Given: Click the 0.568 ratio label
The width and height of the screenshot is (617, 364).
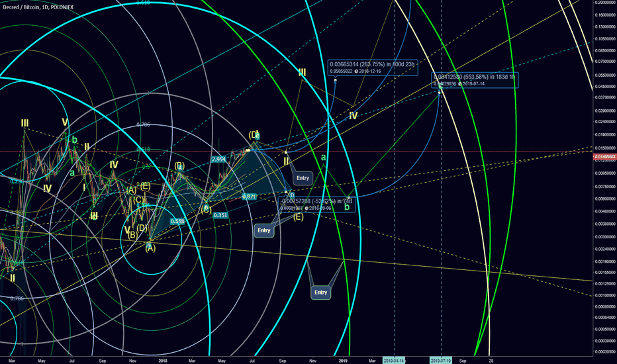Looking at the screenshot, I should [x=177, y=221].
